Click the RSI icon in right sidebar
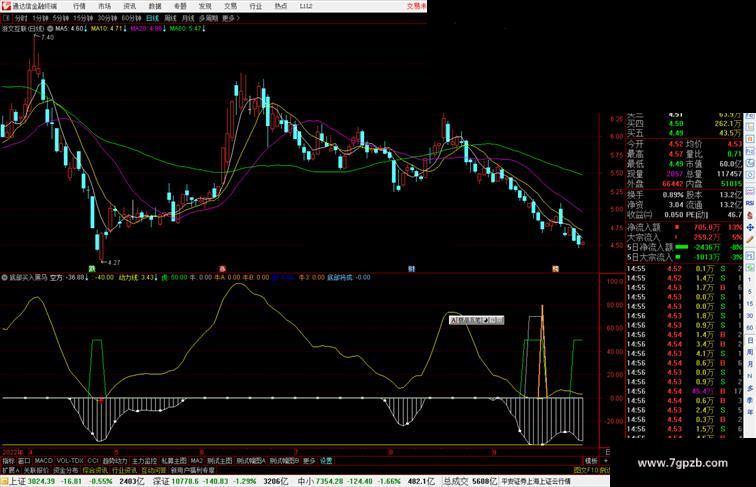Image resolution: width=756 pixels, height=487 pixels. pos(750,203)
